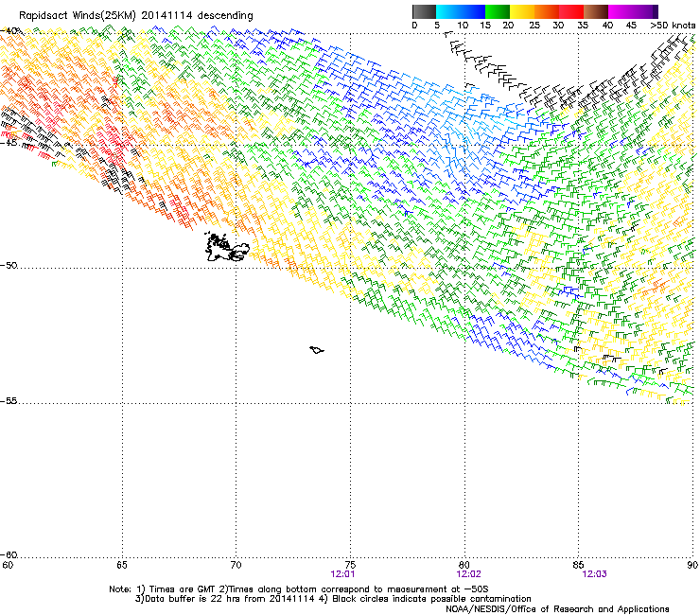This screenshot has height=615, width=700.
Task: Click the cyan-blue 5-15 knots legend swatch
Action: [461, 11]
